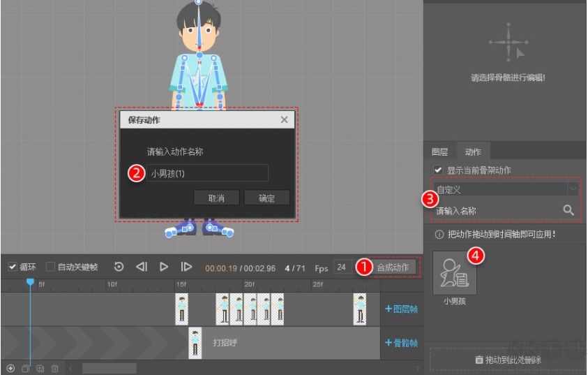Click the layer frame thumbnail at 15f
Viewport: 588px width, 375px height.
[182, 309]
